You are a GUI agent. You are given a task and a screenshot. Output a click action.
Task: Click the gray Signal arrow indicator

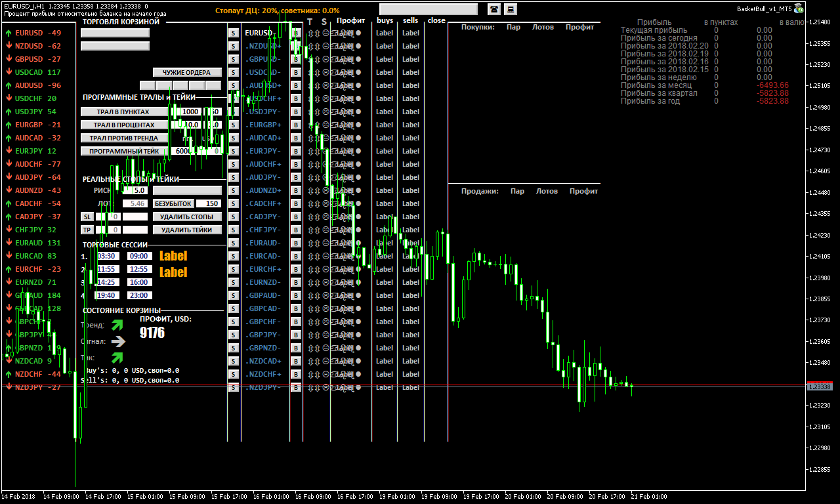[118, 341]
